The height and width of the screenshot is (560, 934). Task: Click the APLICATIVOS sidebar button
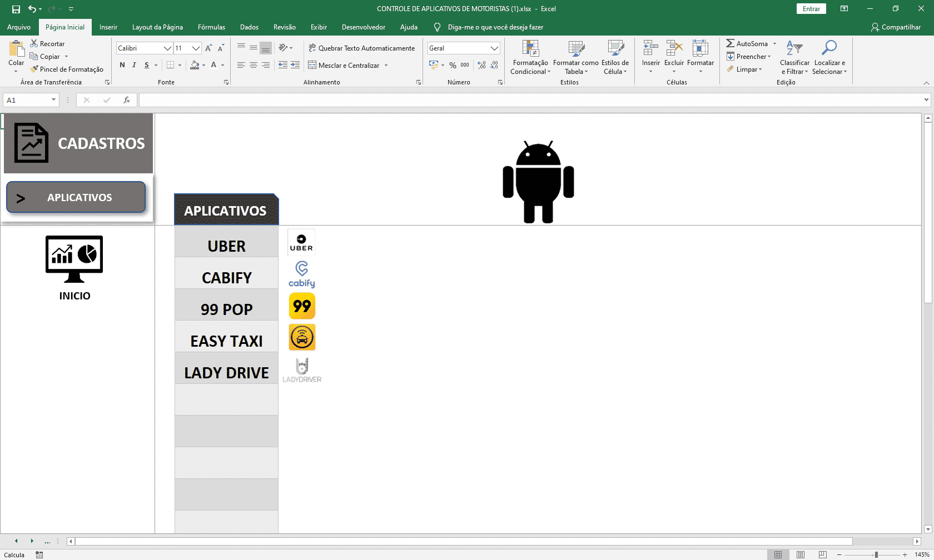tap(76, 197)
